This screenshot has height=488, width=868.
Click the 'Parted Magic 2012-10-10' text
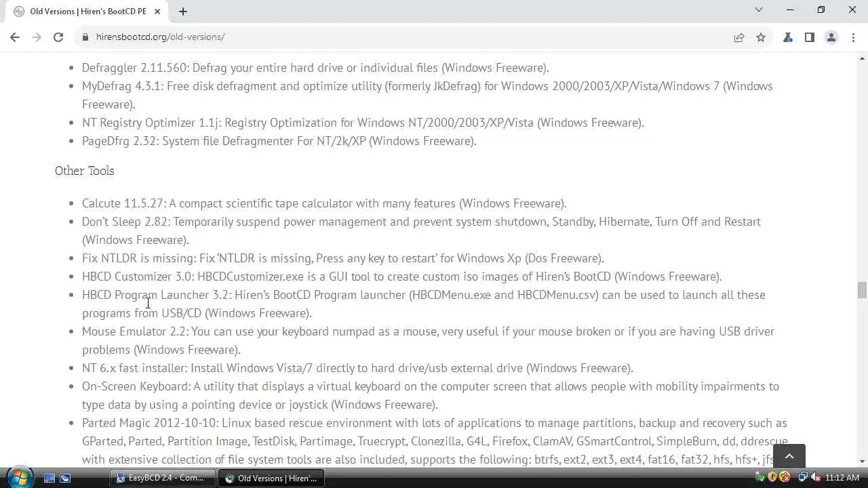(149, 423)
